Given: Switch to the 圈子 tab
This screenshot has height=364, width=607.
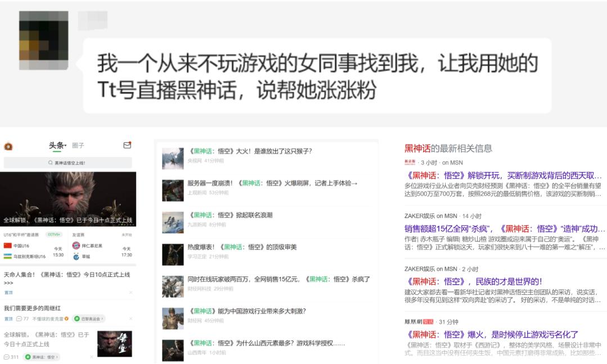Looking at the screenshot, I should point(78,145).
